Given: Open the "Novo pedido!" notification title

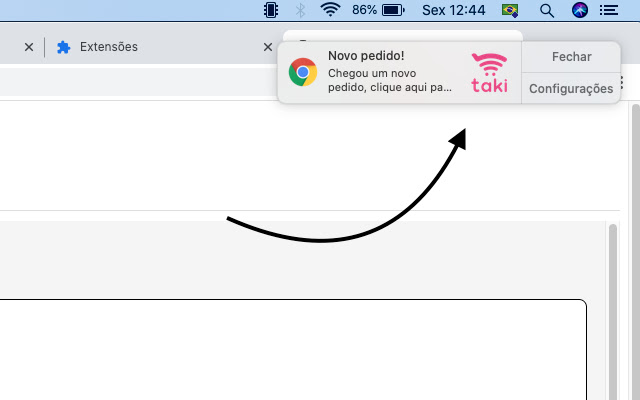Looking at the screenshot, I should (x=366, y=56).
